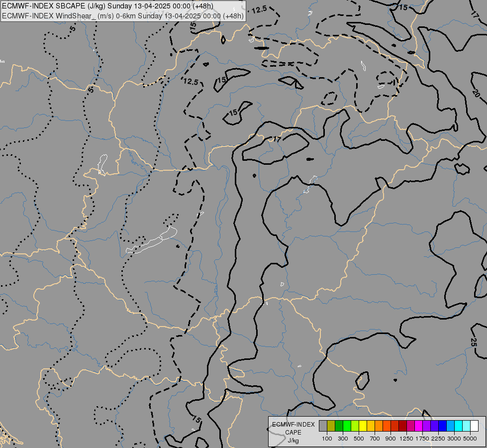The image size is (487, 448).
Task: Click legend value '1750'
Action: pyautogui.click(x=422, y=439)
